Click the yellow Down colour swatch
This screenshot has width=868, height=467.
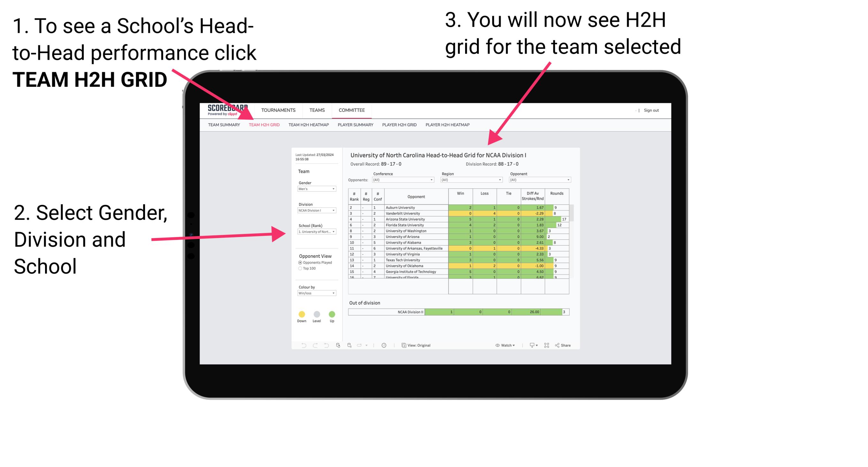pos(302,315)
